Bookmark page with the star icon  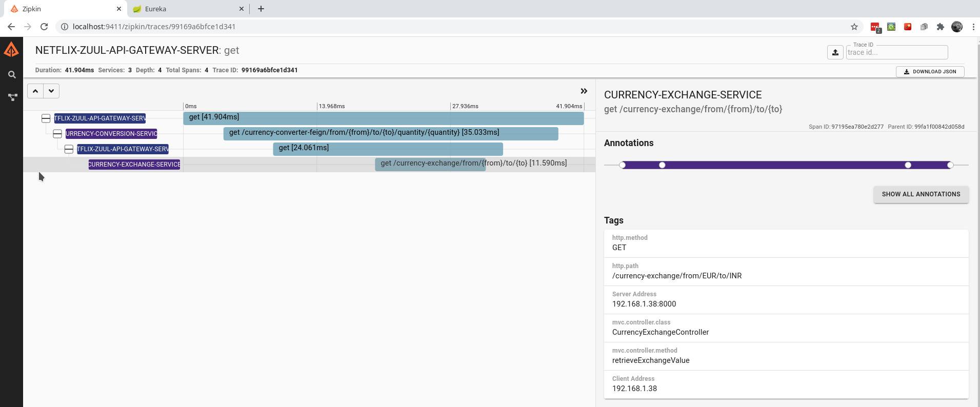click(x=854, y=27)
